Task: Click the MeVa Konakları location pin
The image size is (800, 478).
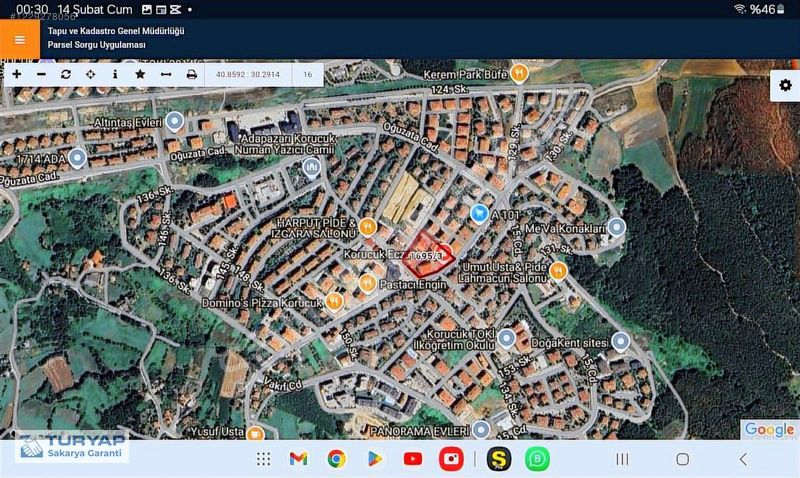Action: [x=616, y=227]
